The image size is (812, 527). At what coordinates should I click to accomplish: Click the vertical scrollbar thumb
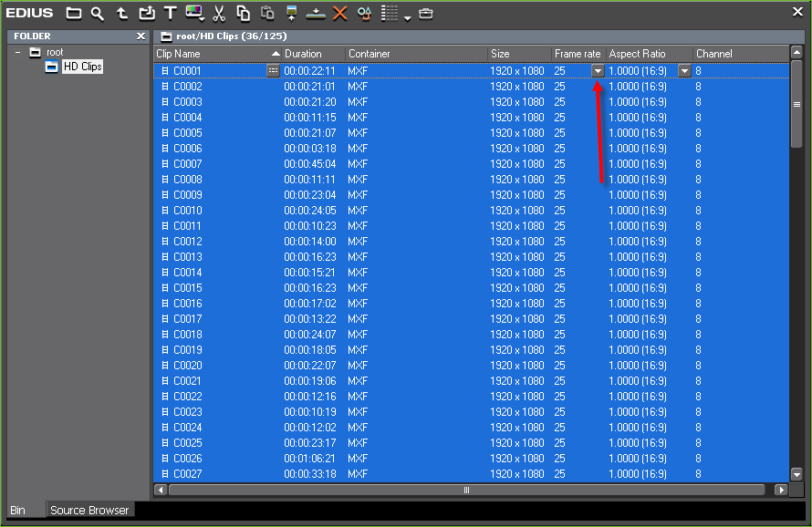[796, 104]
